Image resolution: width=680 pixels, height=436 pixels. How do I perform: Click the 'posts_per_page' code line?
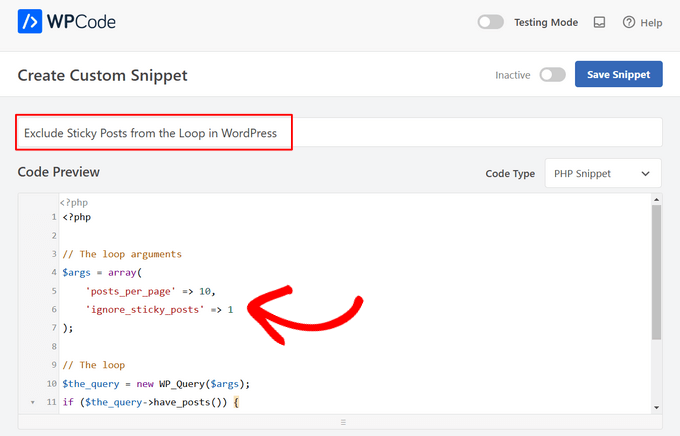pos(150,291)
